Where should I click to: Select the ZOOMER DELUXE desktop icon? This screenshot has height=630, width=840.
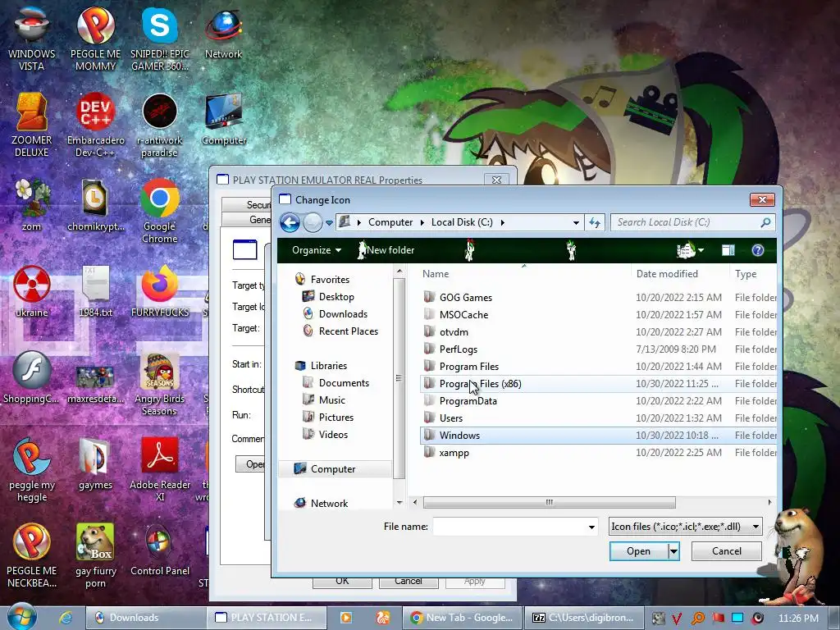(x=32, y=126)
